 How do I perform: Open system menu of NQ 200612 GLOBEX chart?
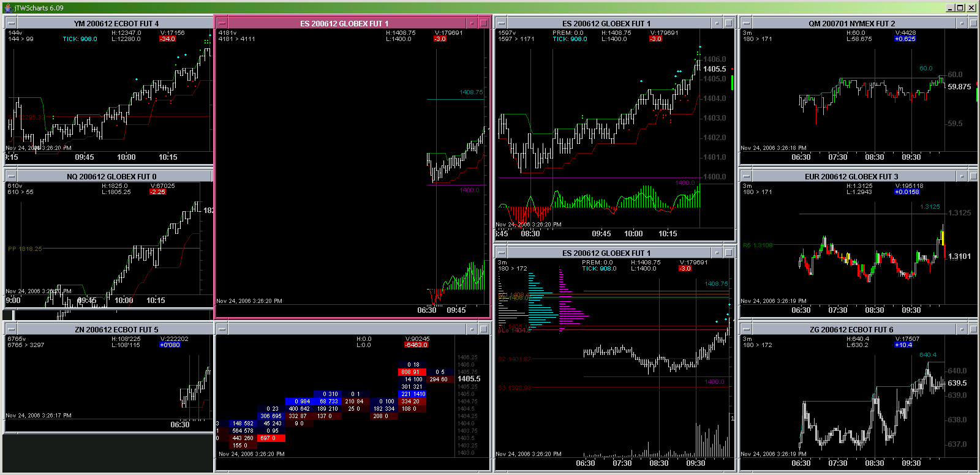pyautogui.click(x=12, y=176)
